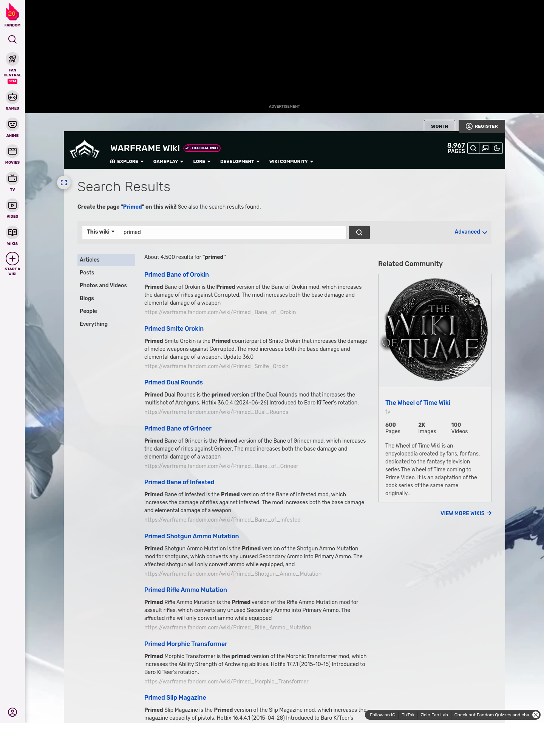The width and height of the screenshot is (544, 756).
Task: Click the WARFRAME lotus logo
Action: point(85,150)
